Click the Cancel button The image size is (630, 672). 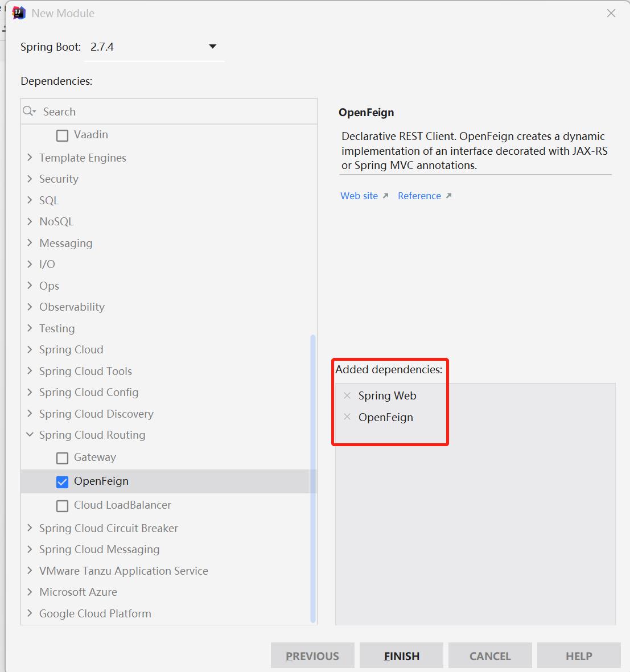tap(491, 655)
